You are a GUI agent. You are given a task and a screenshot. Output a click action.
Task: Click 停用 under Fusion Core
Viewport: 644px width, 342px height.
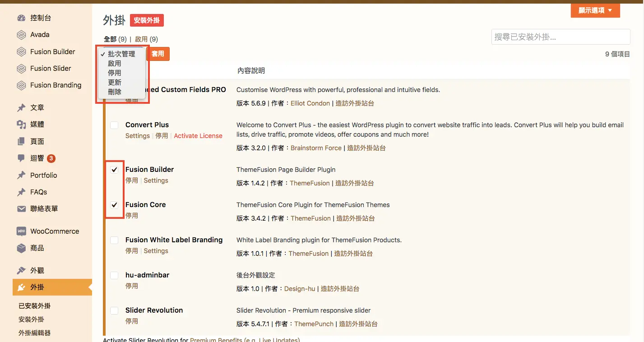pyautogui.click(x=132, y=216)
